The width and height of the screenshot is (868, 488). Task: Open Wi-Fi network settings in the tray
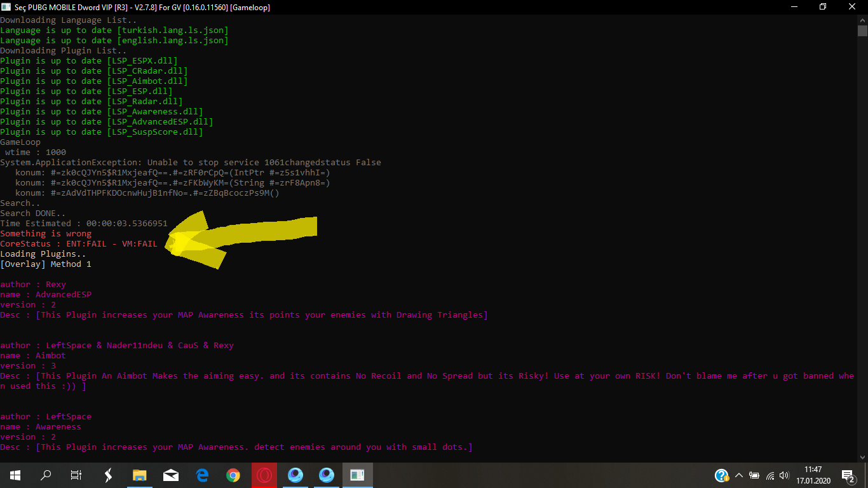[770, 475]
